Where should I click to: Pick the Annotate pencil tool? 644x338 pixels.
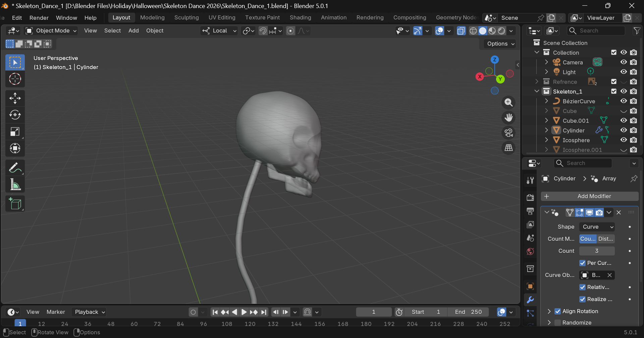click(x=15, y=168)
